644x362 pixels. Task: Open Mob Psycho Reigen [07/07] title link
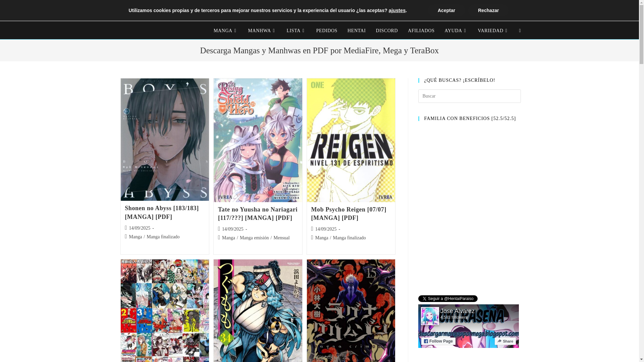pyautogui.click(x=348, y=214)
